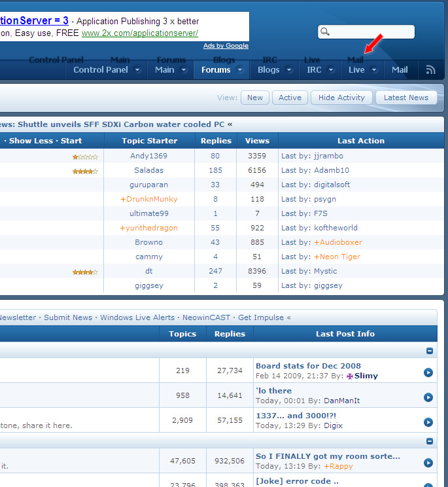Click Replies count 247 in dt row
This screenshot has width=448, height=487.
pos(215,271)
